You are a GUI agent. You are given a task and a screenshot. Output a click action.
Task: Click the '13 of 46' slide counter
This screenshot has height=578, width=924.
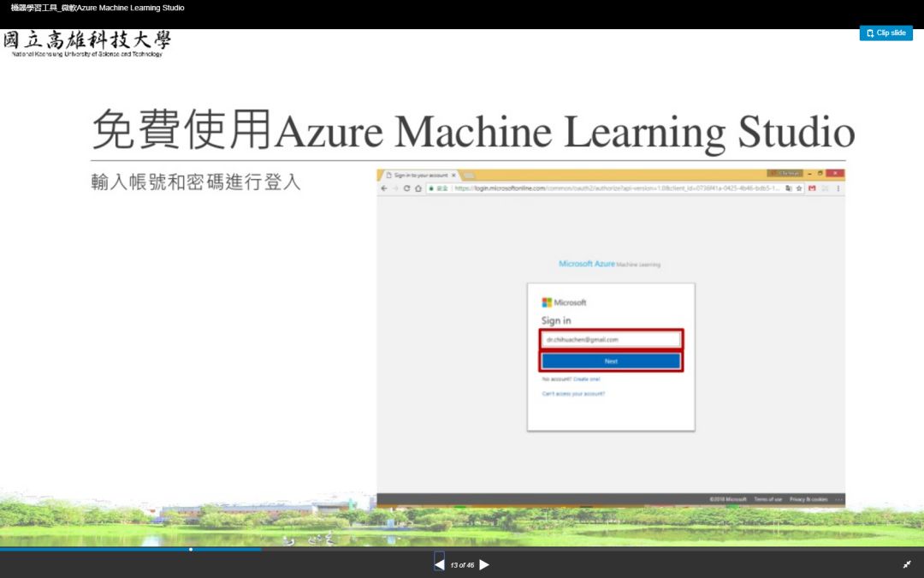click(x=462, y=565)
